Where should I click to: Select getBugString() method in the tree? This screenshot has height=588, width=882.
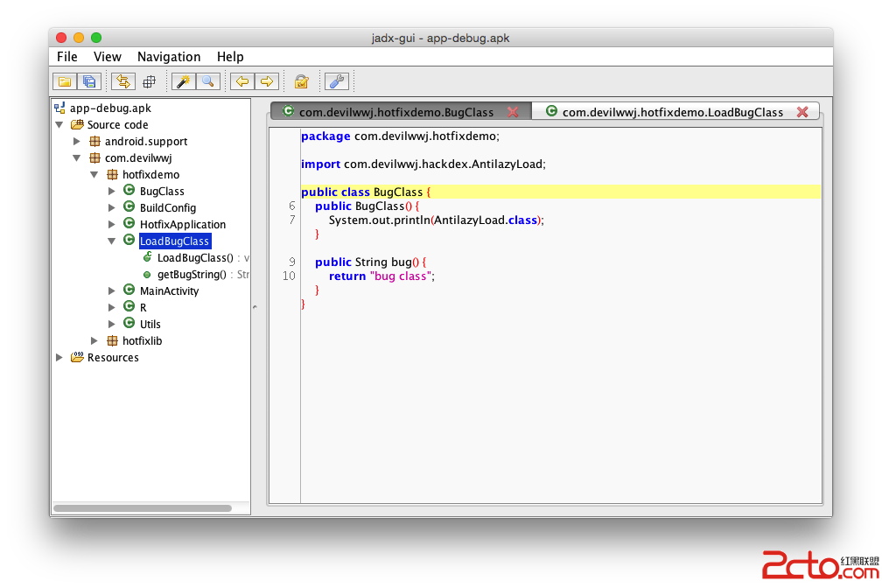(x=191, y=275)
